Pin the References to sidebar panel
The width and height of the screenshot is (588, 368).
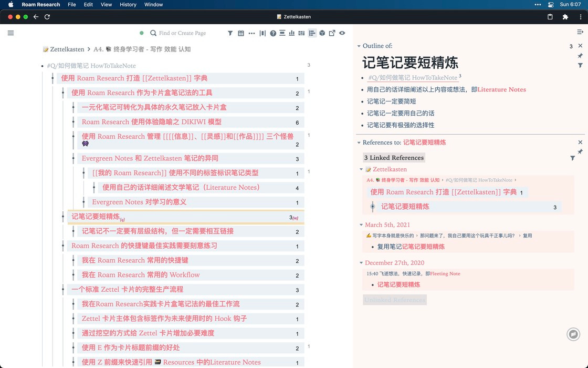pyautogui.click(x=580, y=152)
